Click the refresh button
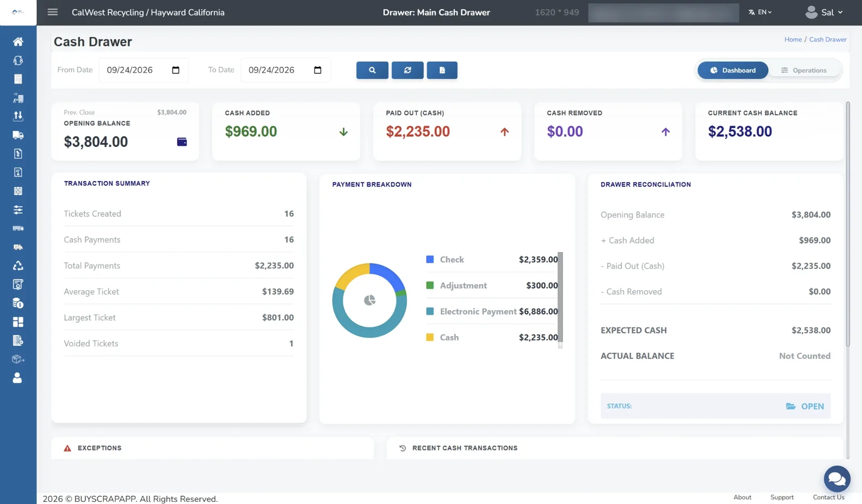 click(x=407, y=70)
